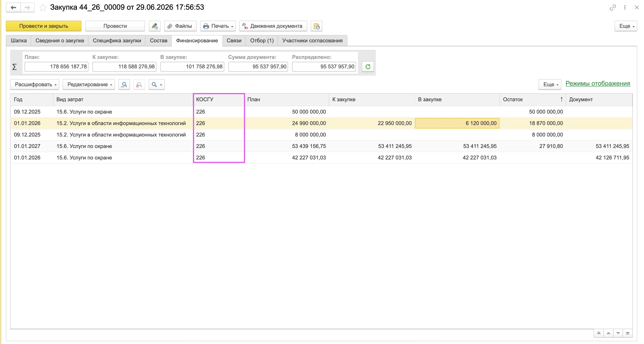
Task: Move up one row arrow icon
Action: (608, 333)
